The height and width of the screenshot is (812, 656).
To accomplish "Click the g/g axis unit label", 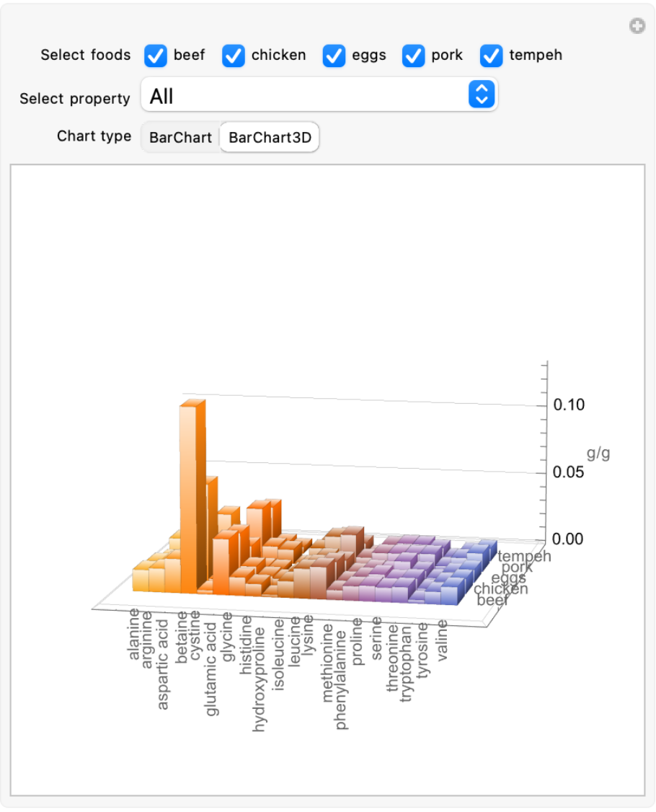I will click(x=598, y=454).
